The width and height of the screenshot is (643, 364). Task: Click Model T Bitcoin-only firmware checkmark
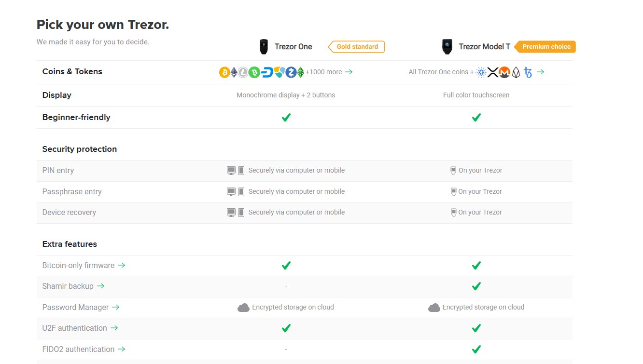tap(476, 265)
